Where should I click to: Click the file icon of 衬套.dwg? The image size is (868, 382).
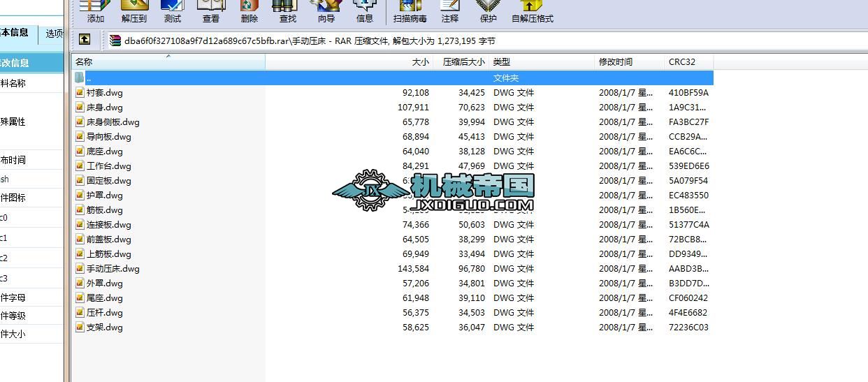[80, 92]
